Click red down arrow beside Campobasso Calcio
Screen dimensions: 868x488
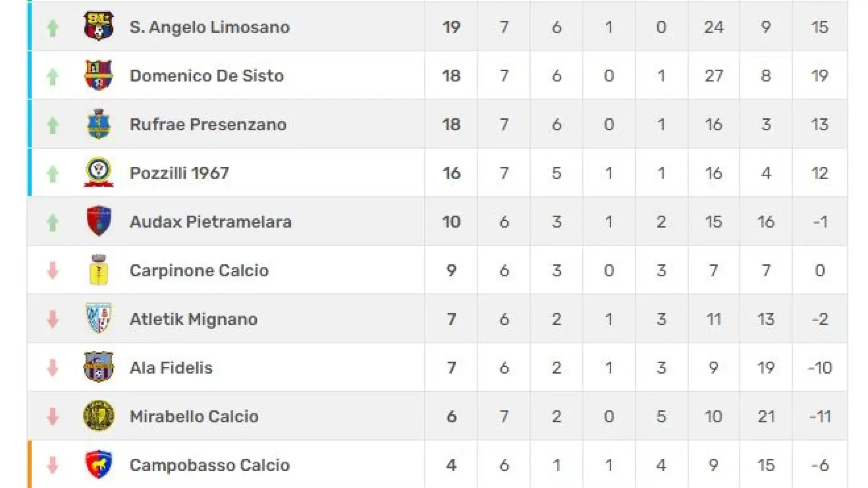tap(52, 465)
